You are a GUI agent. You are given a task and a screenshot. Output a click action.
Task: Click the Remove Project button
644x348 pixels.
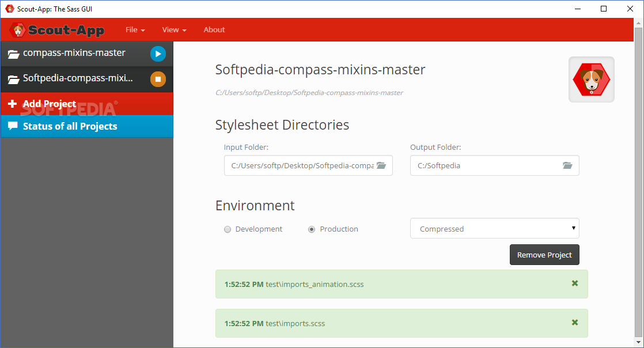pyautogui.click(x=544, y=255)
